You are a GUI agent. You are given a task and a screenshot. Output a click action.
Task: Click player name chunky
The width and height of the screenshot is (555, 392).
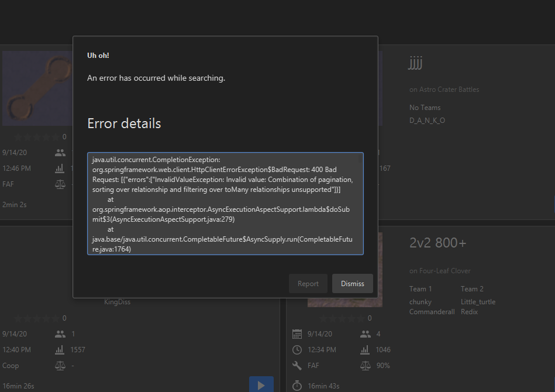[420, 302]
